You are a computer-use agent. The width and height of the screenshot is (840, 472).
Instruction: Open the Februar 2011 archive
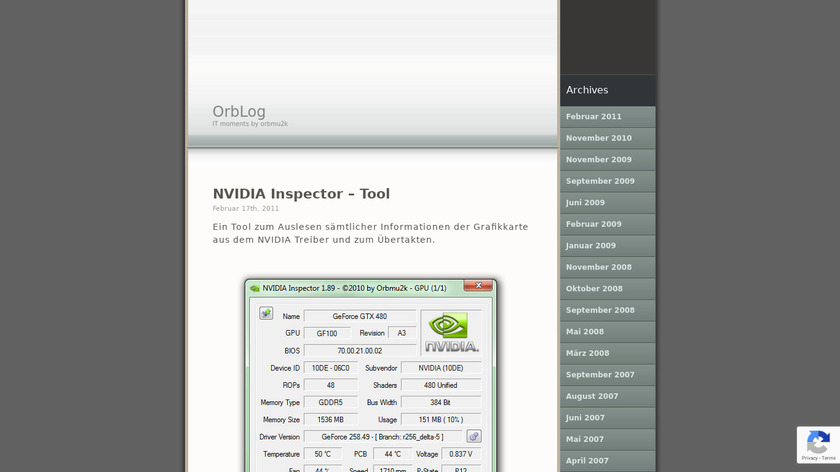click(x=608, y=117)
